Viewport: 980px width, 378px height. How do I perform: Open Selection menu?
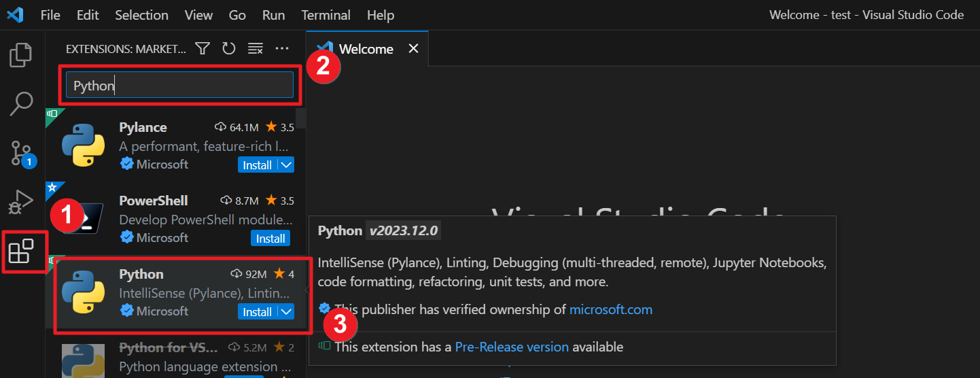click(142, 15)
